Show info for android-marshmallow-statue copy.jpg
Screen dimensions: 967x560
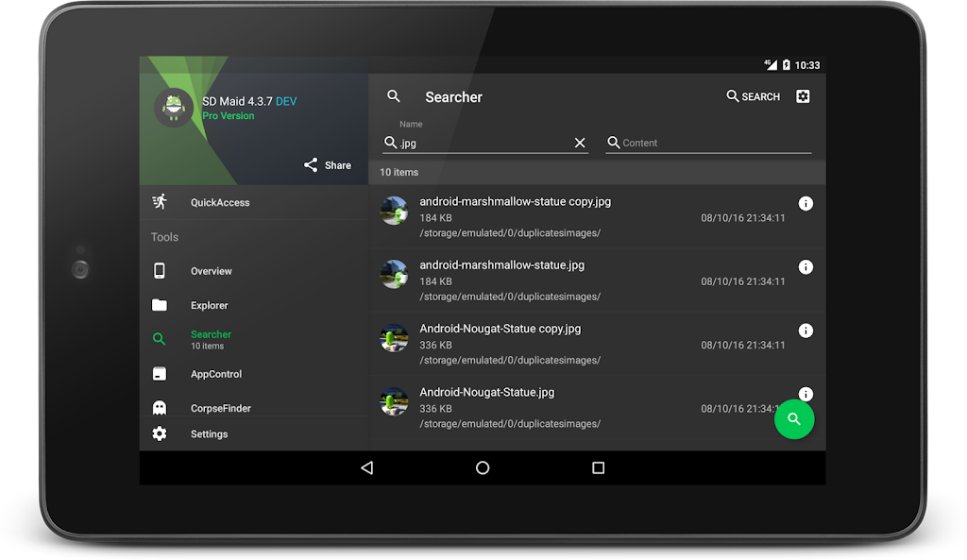[806, 203]
